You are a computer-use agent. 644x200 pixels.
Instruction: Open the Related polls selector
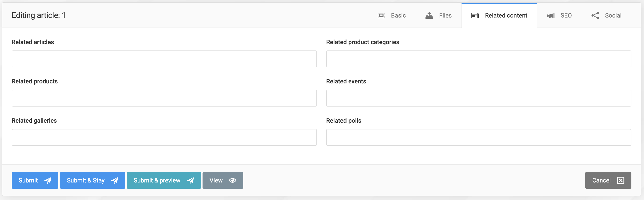tap(479, 137)
